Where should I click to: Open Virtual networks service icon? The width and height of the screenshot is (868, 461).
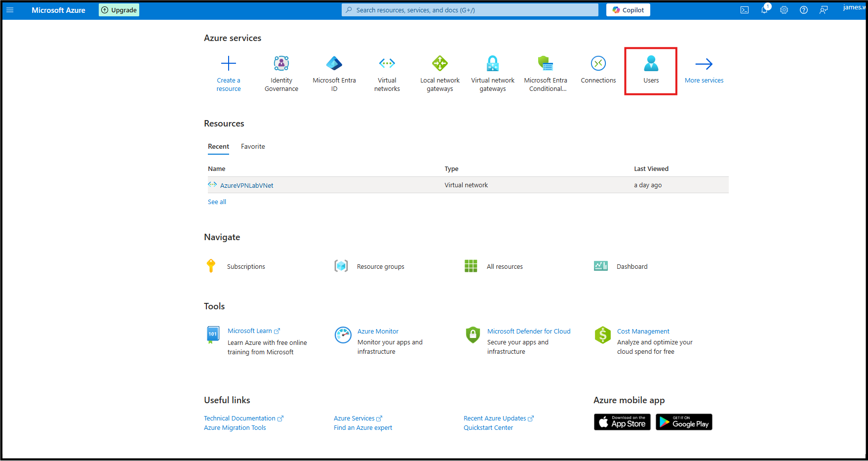click(x=387, y=63)
